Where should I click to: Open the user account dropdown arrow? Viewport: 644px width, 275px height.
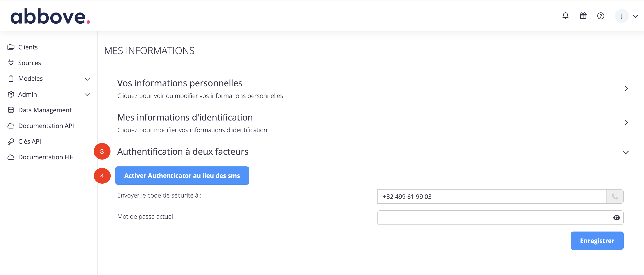click(x=635, y=16)
